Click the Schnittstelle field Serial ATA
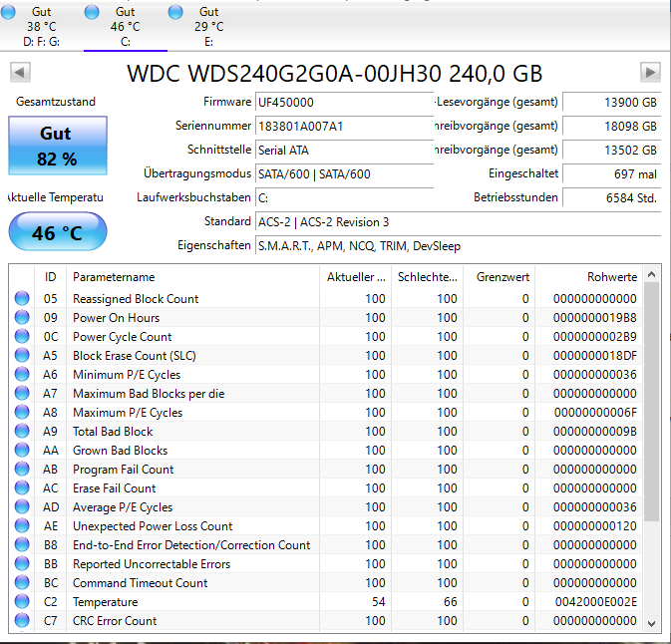671x644 pixels. tap(345, 151)
